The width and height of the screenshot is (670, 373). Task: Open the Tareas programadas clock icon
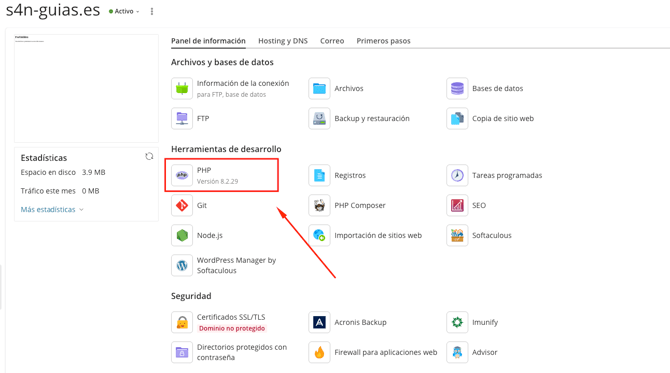coord(457,175)
